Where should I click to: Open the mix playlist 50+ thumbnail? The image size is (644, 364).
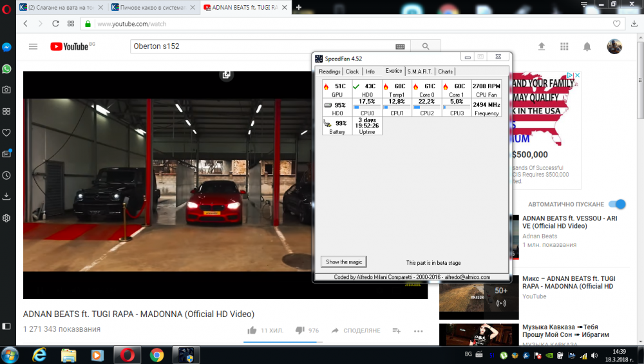click(x=479, y=296)
